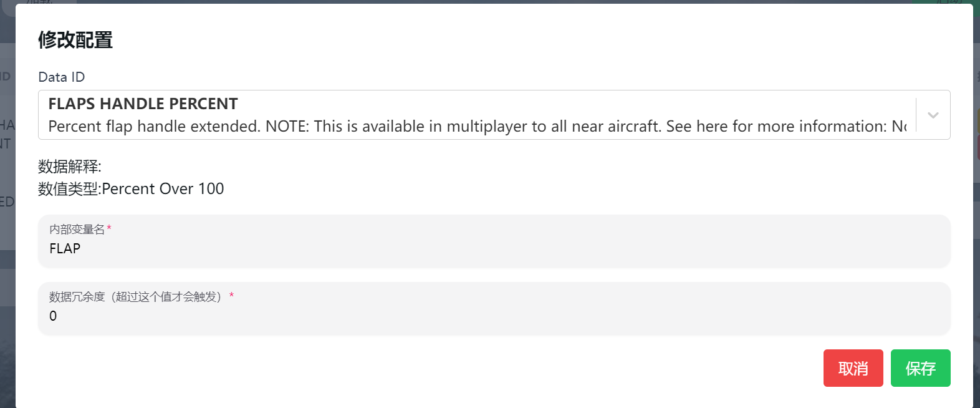Click the 数值类型:Percent Over 100 text

[x=131, y=188]
